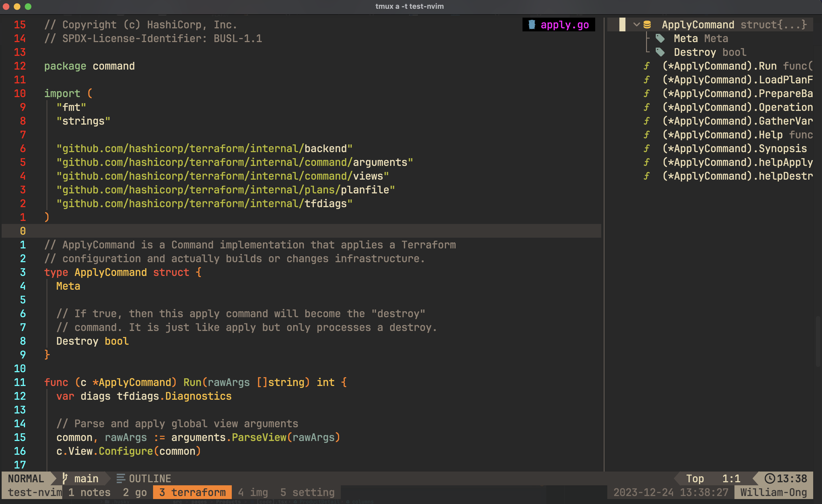
Task: Click the Top scroll position indicator
Action: [695, 479]
